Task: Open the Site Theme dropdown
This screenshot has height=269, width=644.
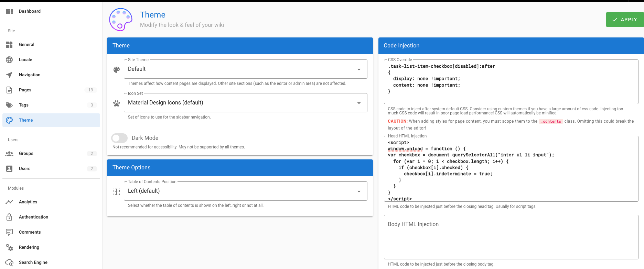Action: 245,69
